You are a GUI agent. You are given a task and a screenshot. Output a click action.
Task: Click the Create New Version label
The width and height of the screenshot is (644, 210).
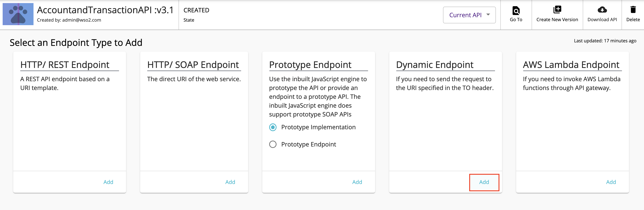(557, 20)
